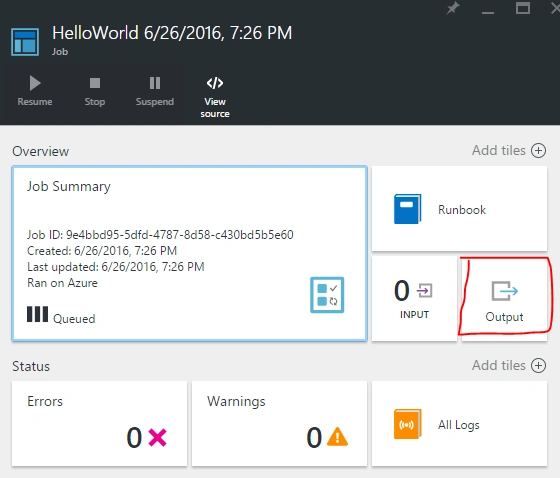Click the pink error X icon
Viewport: 560px width, 478px height.
[x=158, y=438]
